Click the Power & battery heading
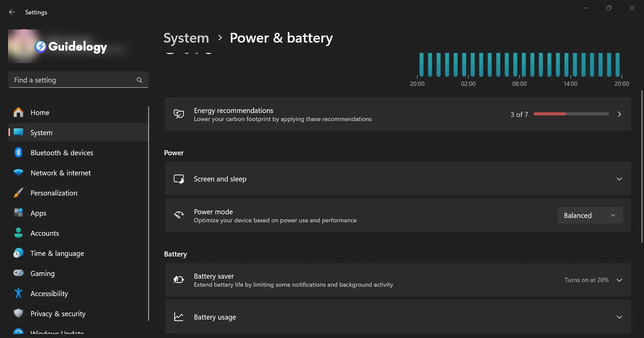This screenshot has height=338, width=644. click(x=281, y=38)
